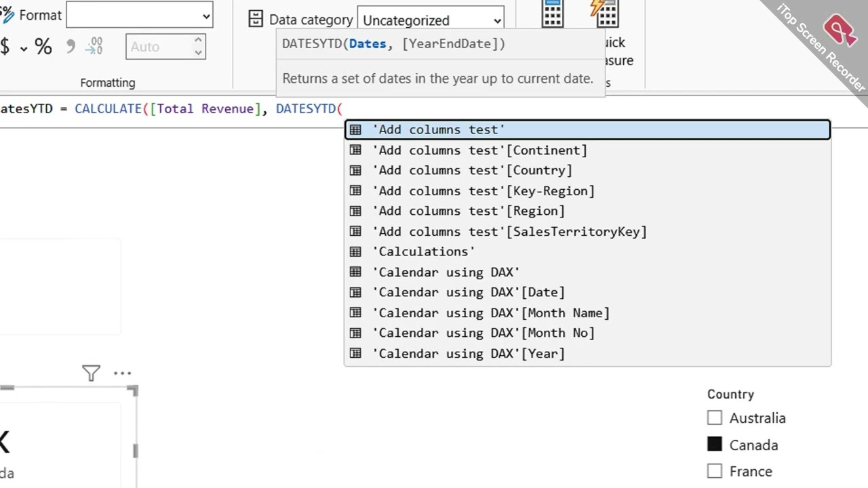This screenshot has width=868, height=488.
Task: Open the Format dropdown box
Action: [140, 15]
